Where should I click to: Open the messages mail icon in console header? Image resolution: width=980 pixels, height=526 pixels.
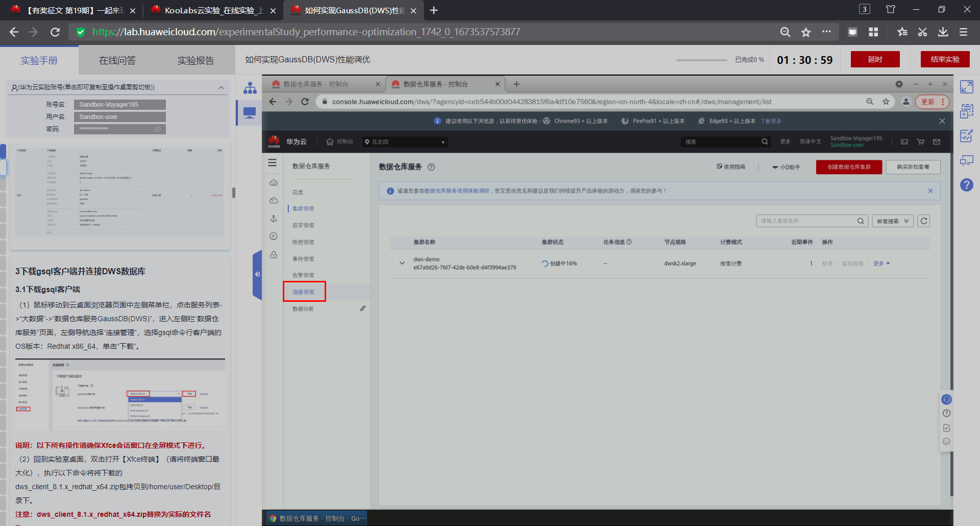pos(937,142)
